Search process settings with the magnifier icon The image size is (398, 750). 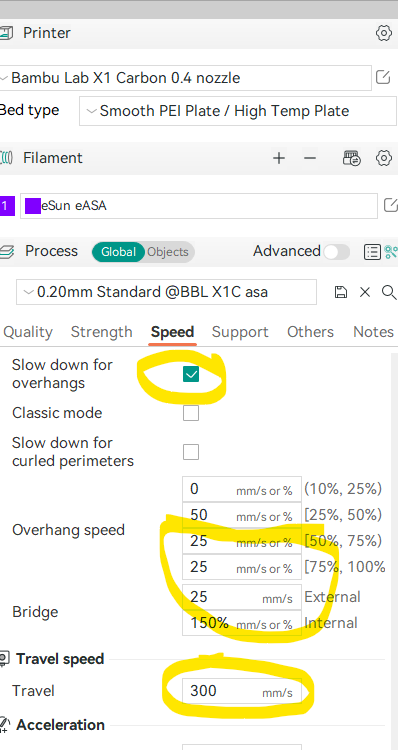(x=389, y=292)
